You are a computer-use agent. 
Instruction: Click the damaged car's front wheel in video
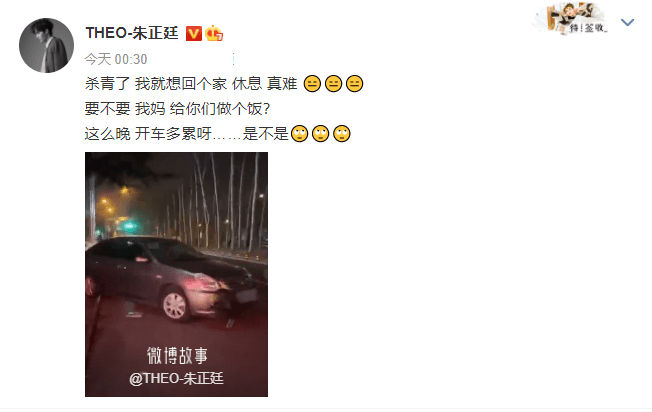(176, 305)
